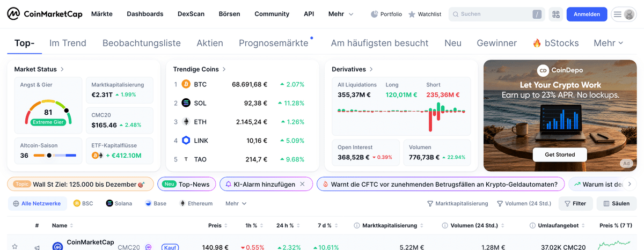Click the info icon beside Volumen (24 Std.) column
The width and height of the screenshot is (644, 250).
click(x=445, y=226)
